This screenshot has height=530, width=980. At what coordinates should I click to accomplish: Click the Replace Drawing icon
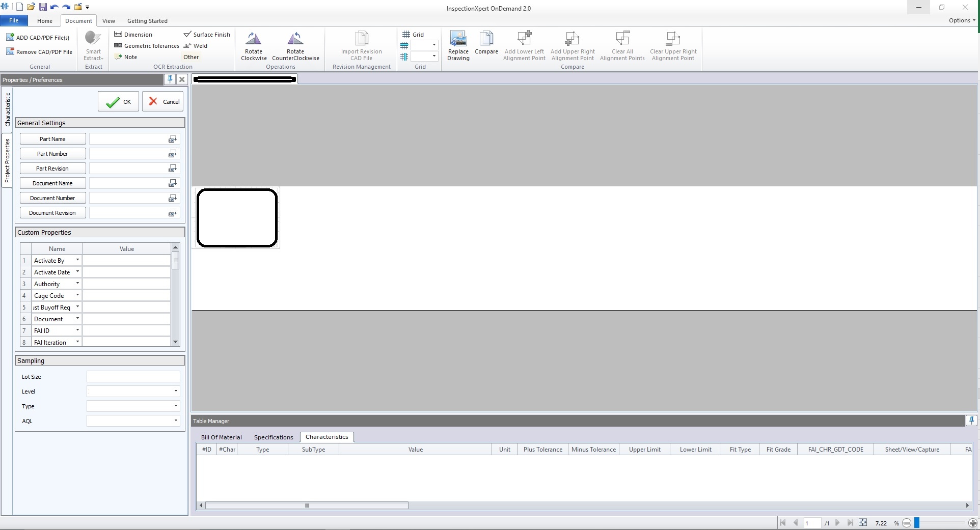coord(457,46)
